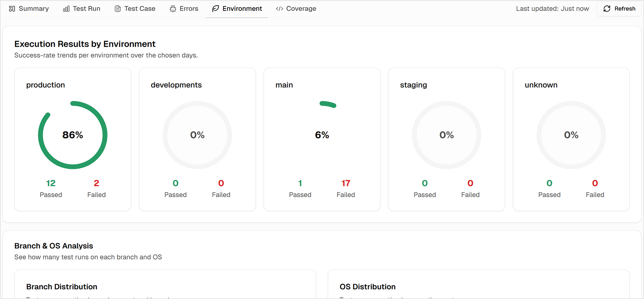
Task: Click the Refresh button
Action: tap(619, 9)
